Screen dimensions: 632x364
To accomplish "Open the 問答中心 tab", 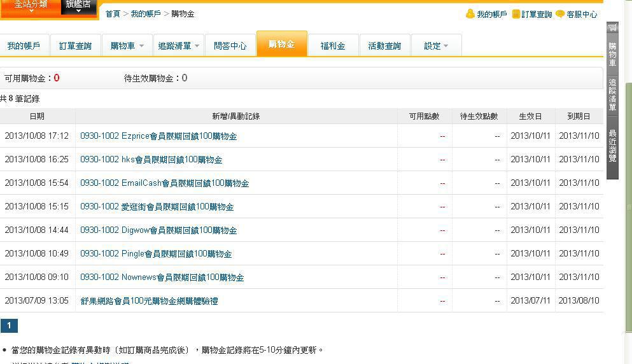I will coord(230,46).
